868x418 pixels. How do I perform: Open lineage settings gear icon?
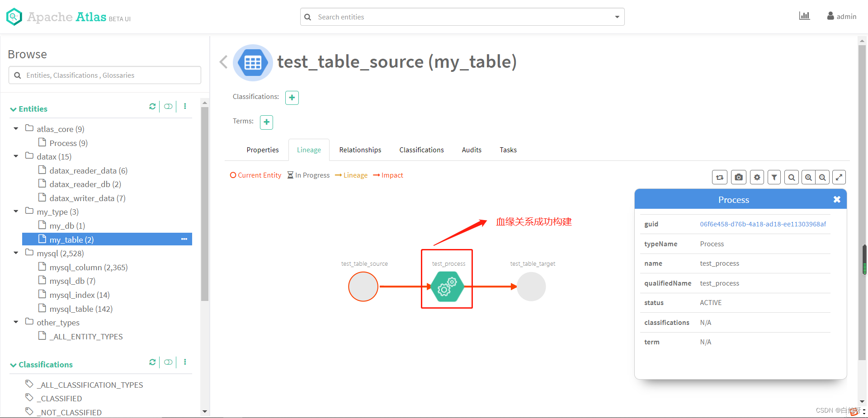tap(757, 177)
